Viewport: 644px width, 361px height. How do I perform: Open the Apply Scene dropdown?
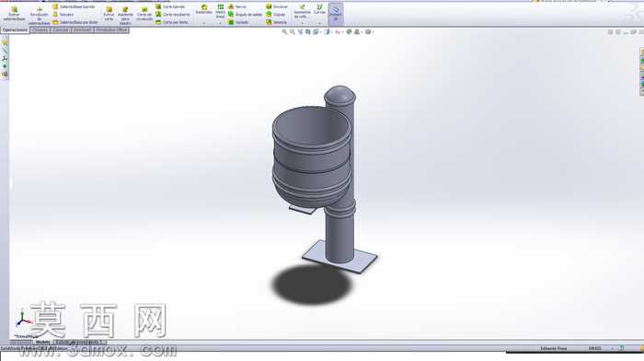coord(358,31)
